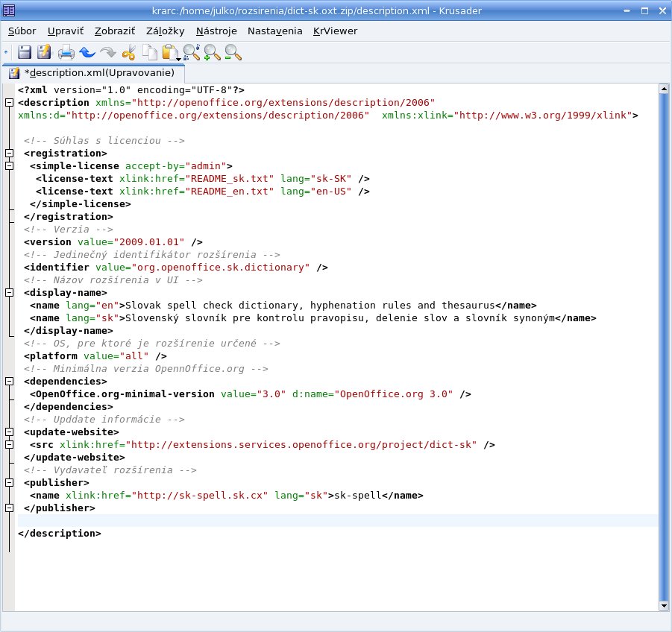Click the identifier value org.openoffice.sk.dictionary
Screen dimensions: 672x632
coord(220,268)
